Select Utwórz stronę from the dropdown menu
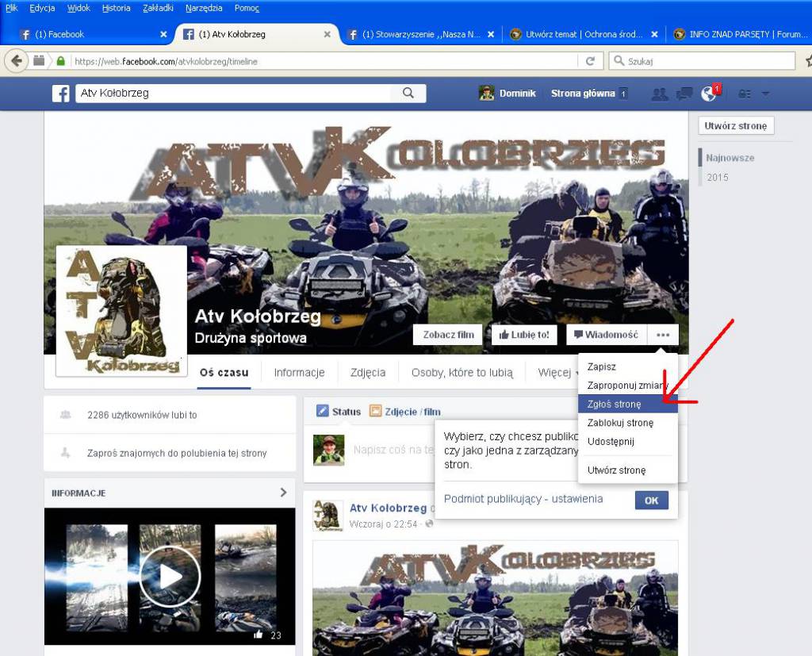 coord(628,470)
